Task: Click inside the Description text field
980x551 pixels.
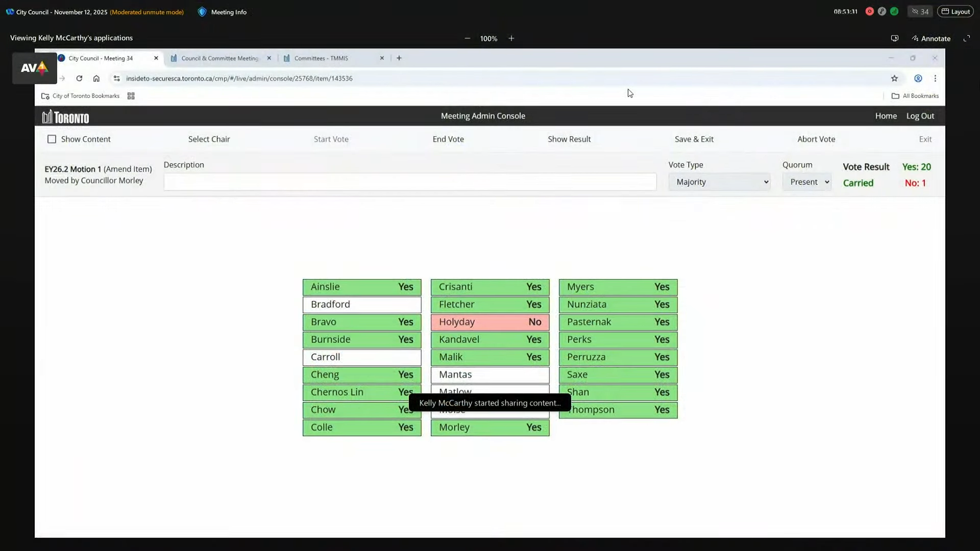Action: pyautogui.click(x=408, y=182)
